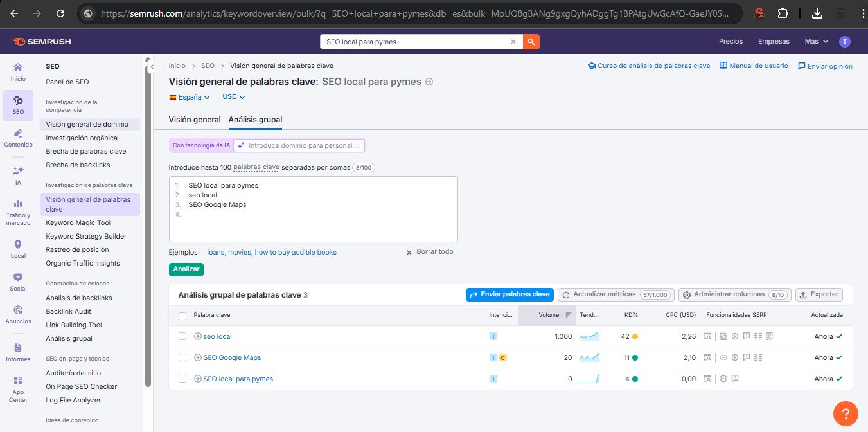Image resolution: width=868 pixels, height=432 pixels.
Task: Toggle the select-all checkbox in table header
Action: [x=182, y=316]
